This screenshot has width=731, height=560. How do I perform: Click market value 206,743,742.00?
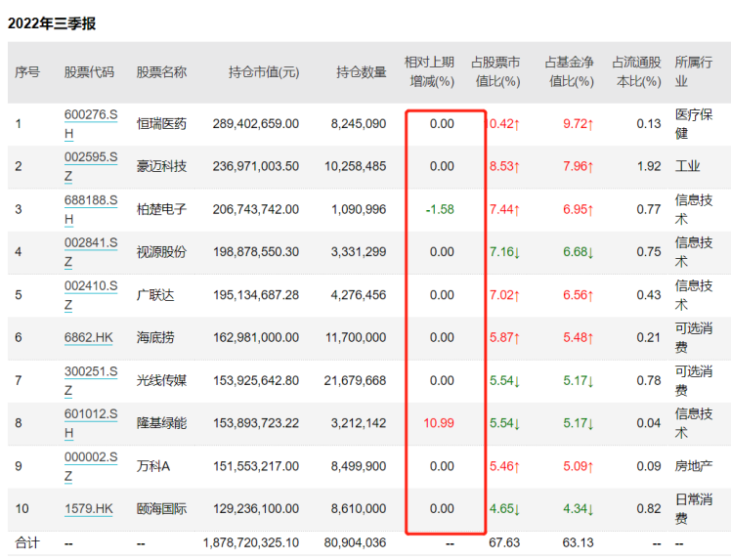click(x=256, y=209)
